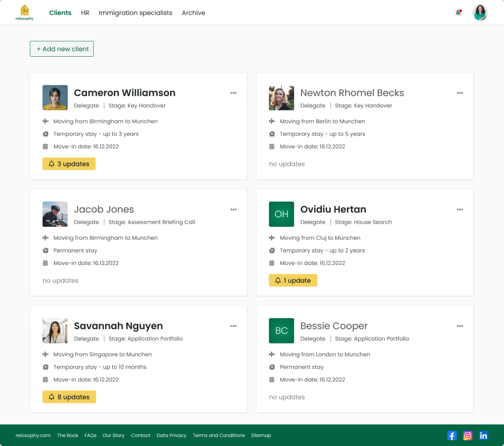Click the house icon on Cameron Williamson's card
The height and width of the screenshot is (446, 504).
tap(45, 134)
